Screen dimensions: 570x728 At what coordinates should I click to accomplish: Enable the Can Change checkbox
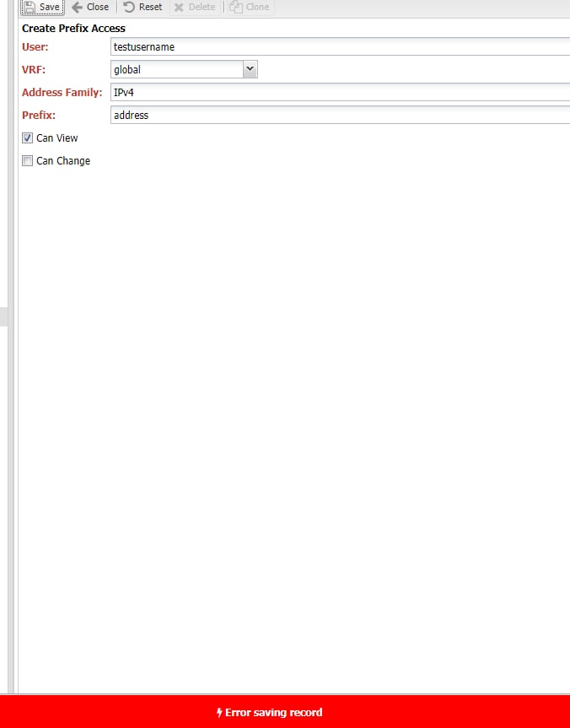click(x=27, y=160)
